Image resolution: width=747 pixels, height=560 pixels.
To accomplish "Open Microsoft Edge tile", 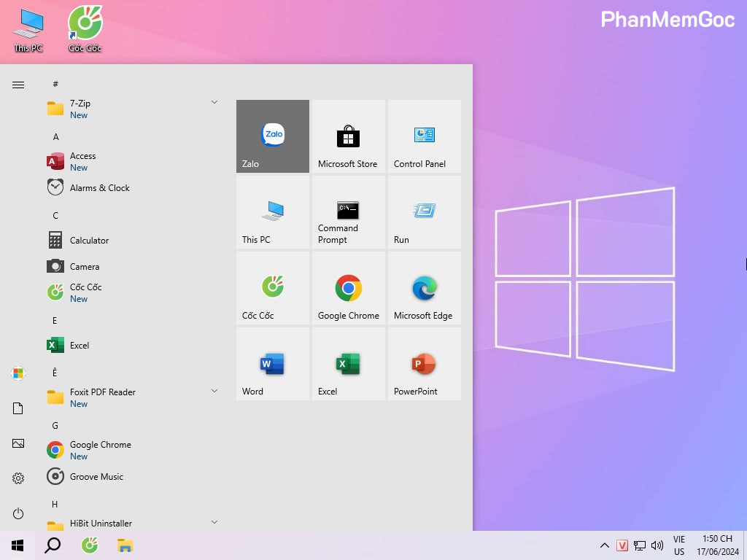I will (424, 288).
